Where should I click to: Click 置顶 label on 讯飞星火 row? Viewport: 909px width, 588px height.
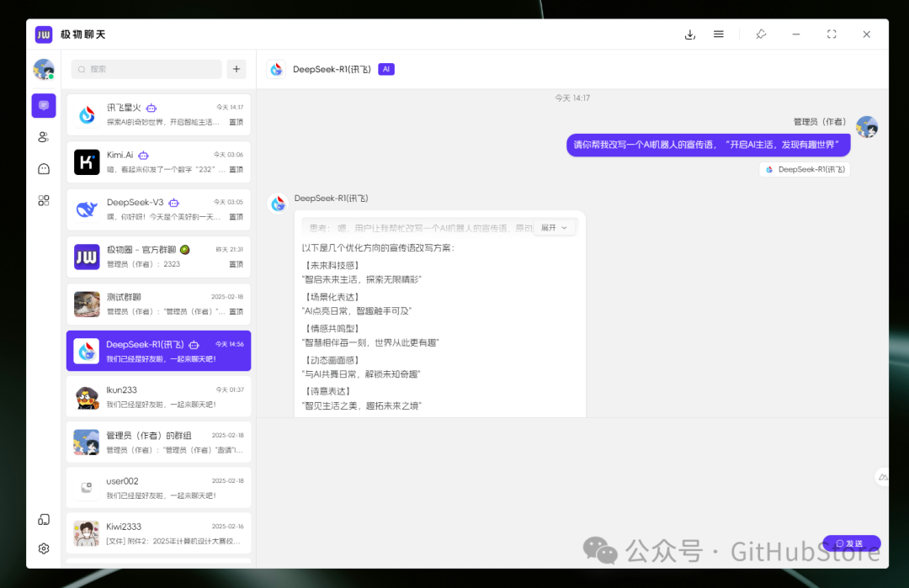(236, 122)
